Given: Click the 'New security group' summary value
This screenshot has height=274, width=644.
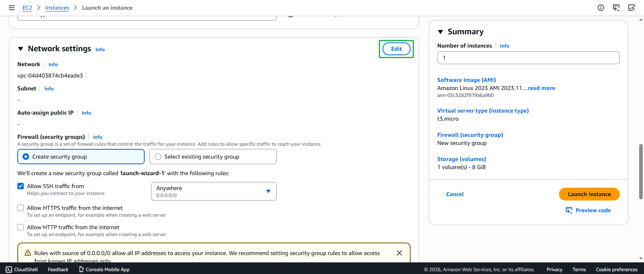Looking at the screenshot, I should 462,143.
